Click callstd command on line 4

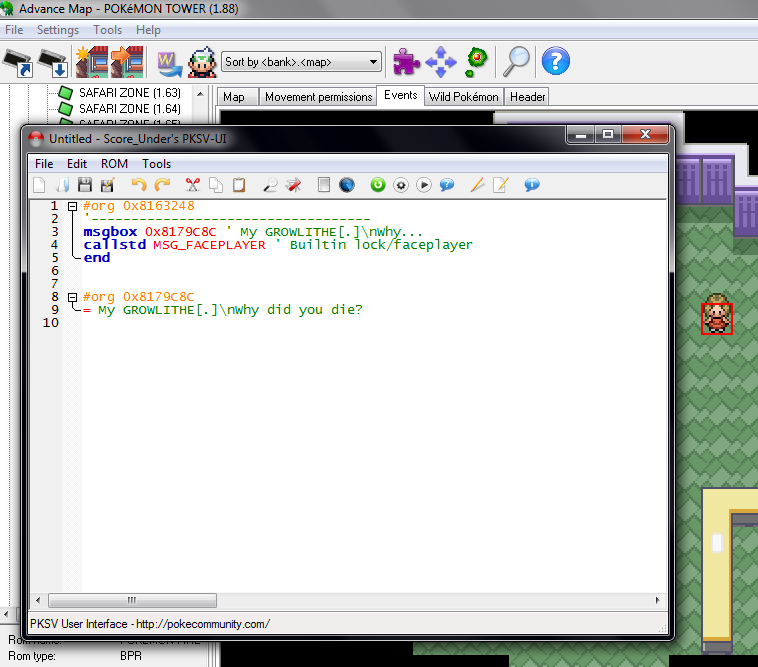pos(115,245)
